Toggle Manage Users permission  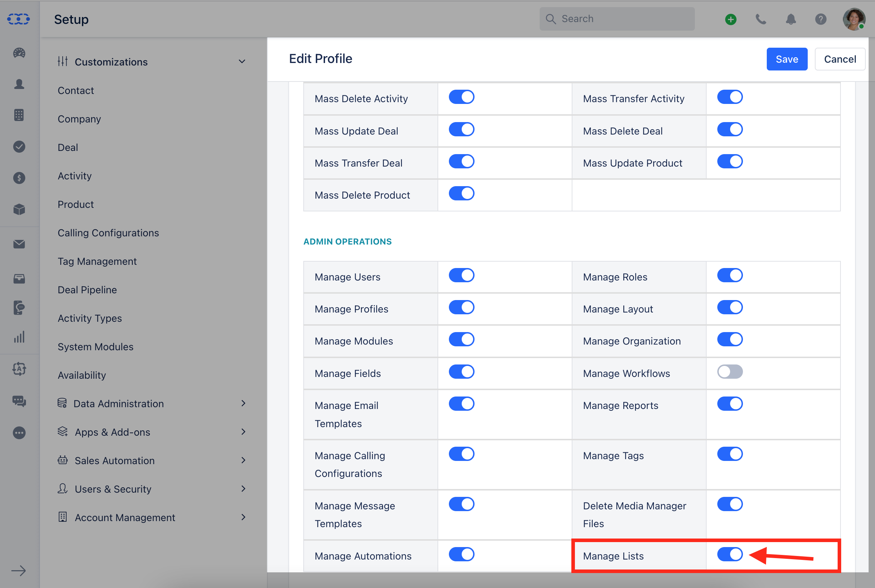[x=461, y=275]
